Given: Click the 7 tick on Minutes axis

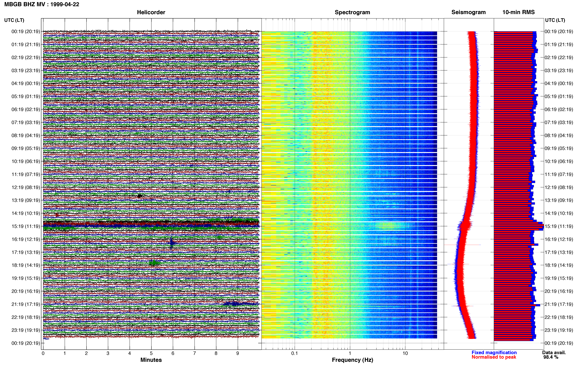Looking at the screenshot, I should tap(195, 353).
